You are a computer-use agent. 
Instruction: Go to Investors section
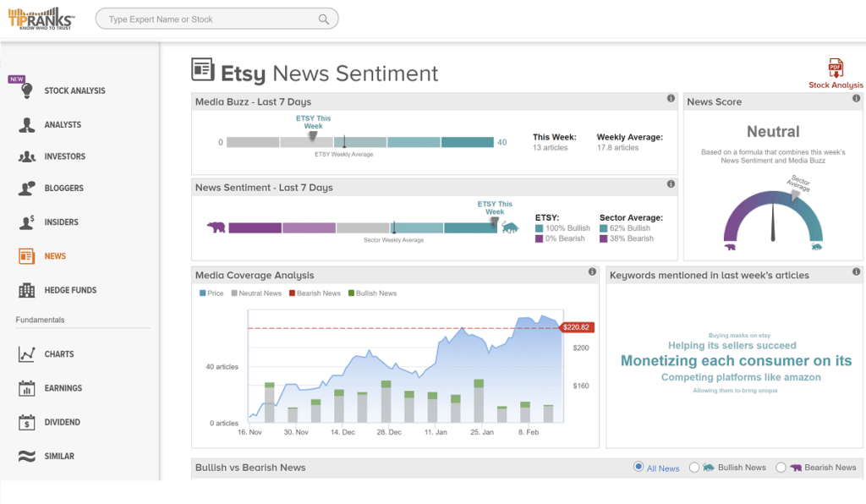point(64,156)
